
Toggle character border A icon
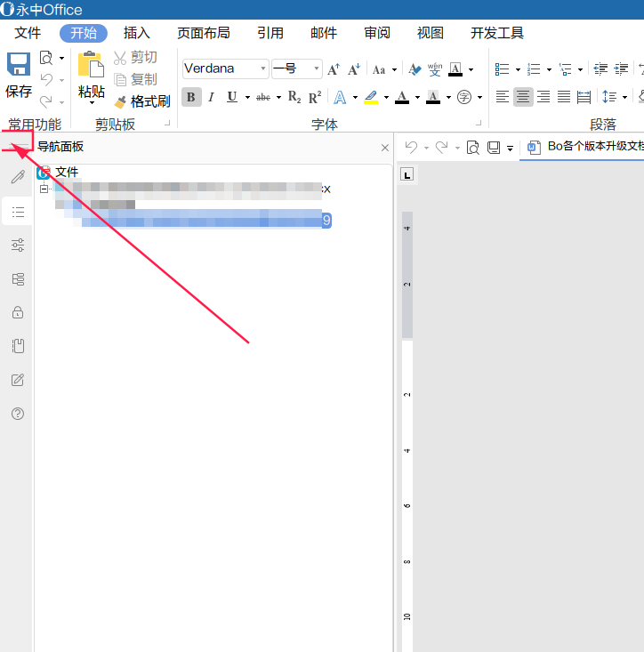click(x=455, y=69)
